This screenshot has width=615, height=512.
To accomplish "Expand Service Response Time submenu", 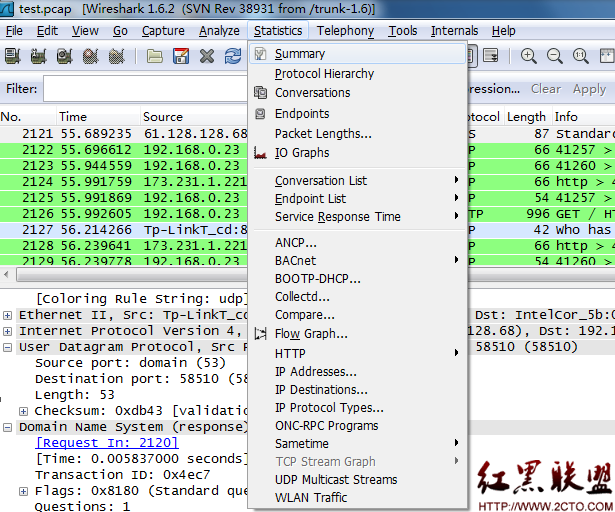I will [x=357, y=217].
